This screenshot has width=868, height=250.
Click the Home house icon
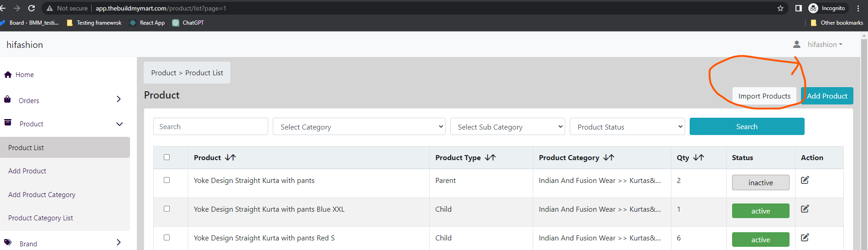[x=8, y=75]
